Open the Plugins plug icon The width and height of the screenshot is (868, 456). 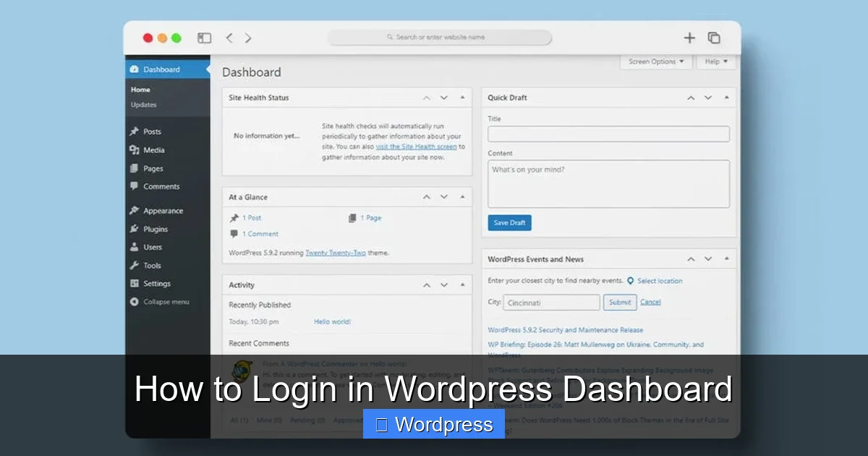coord(134,229)
